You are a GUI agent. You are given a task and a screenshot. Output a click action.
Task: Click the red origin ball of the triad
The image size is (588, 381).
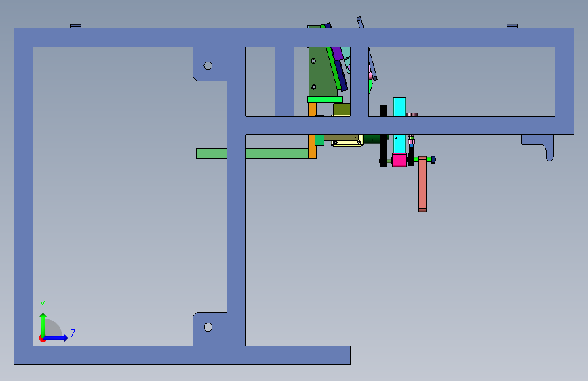[x=42, y=339]
